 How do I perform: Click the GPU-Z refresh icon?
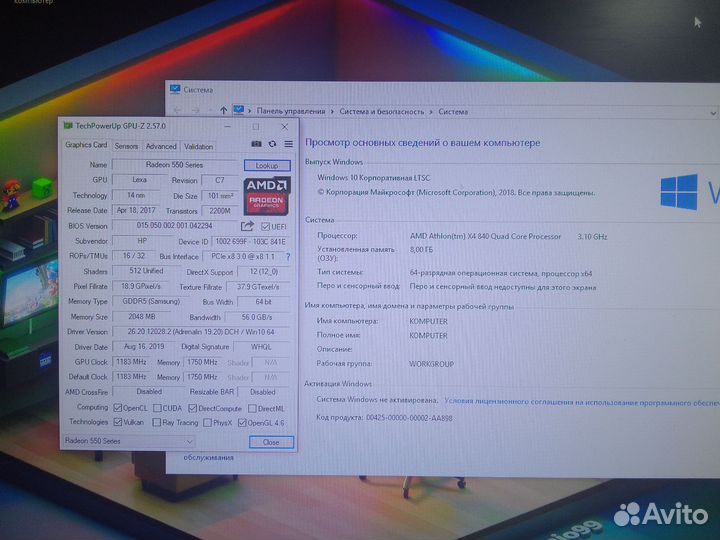pos(272,144)
